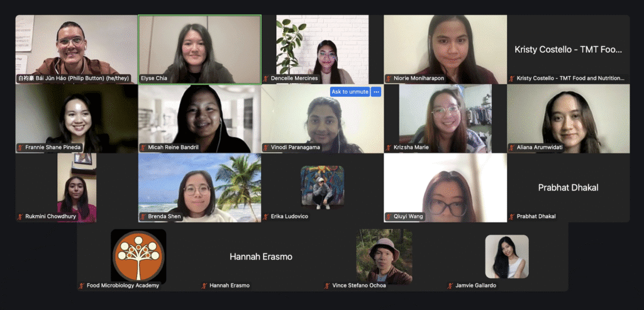Click muted mic icon beside Brenda Shen
Image resolution: width=644 pixels, height=310 pixels.
(x=144, y=216)
